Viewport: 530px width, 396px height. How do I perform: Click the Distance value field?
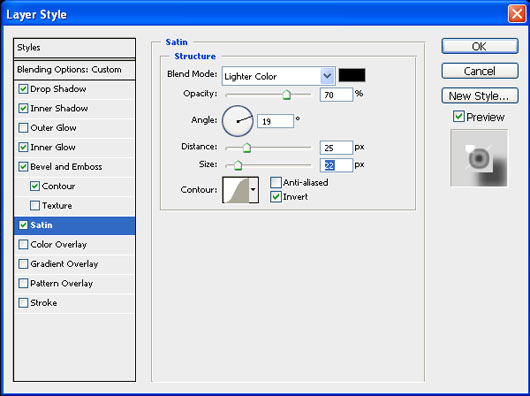(x=336, y=148)
